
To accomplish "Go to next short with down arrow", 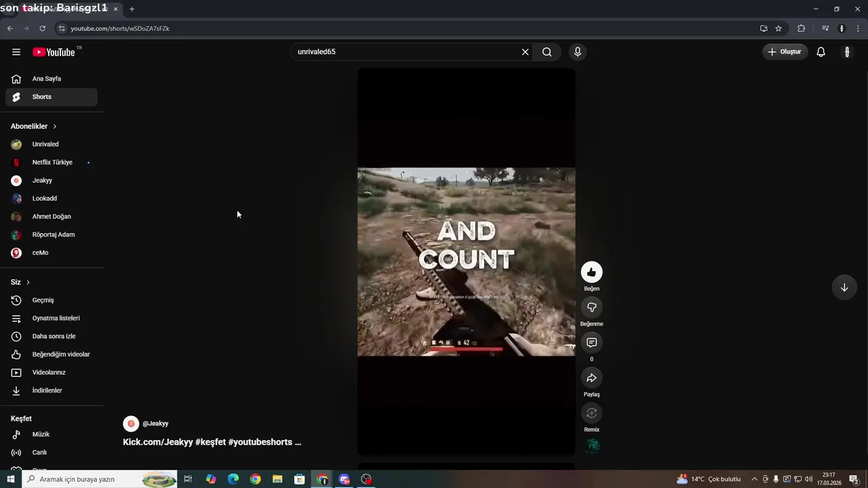I will tap(844, 287).
